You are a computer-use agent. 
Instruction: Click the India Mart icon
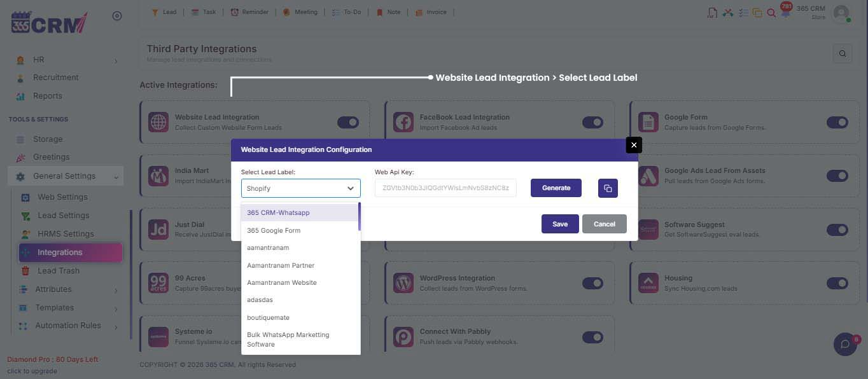coord(158,176)
